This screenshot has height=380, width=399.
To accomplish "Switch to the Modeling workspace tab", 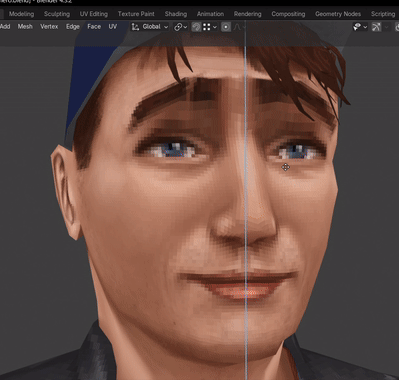I will [21, 14].
